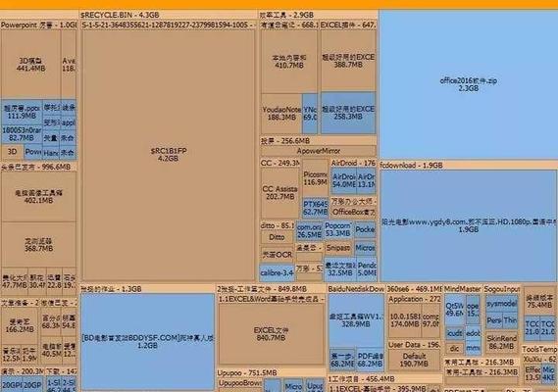Click the 456.4MB folder header

click(384, 379)
